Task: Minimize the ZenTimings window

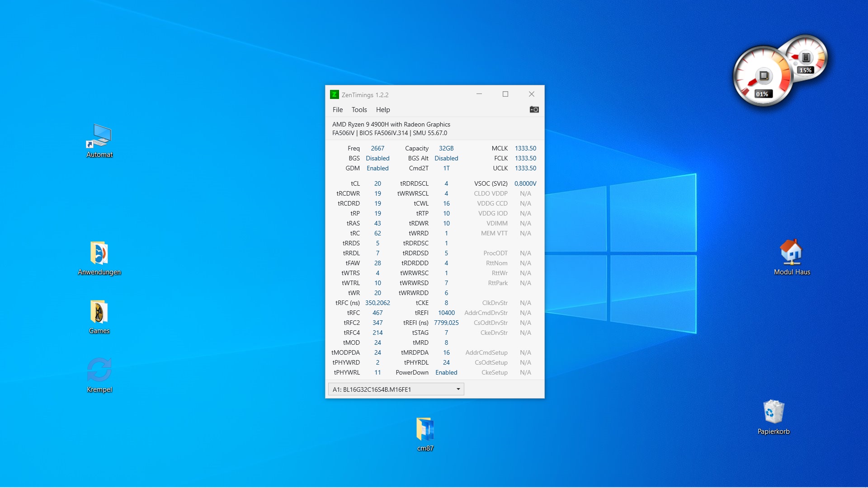Action: pos(479,94)
